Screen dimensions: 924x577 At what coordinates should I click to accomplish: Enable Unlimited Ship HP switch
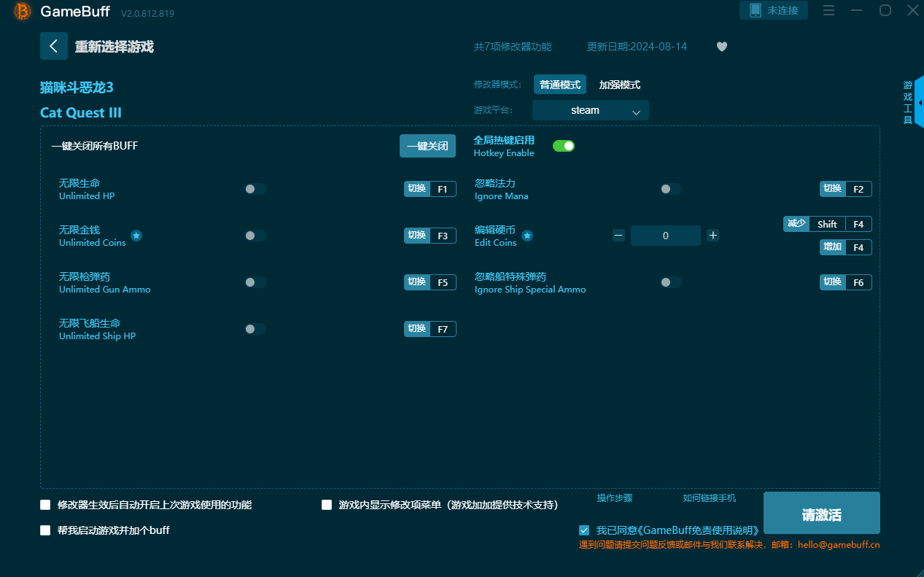click(255, 329)
